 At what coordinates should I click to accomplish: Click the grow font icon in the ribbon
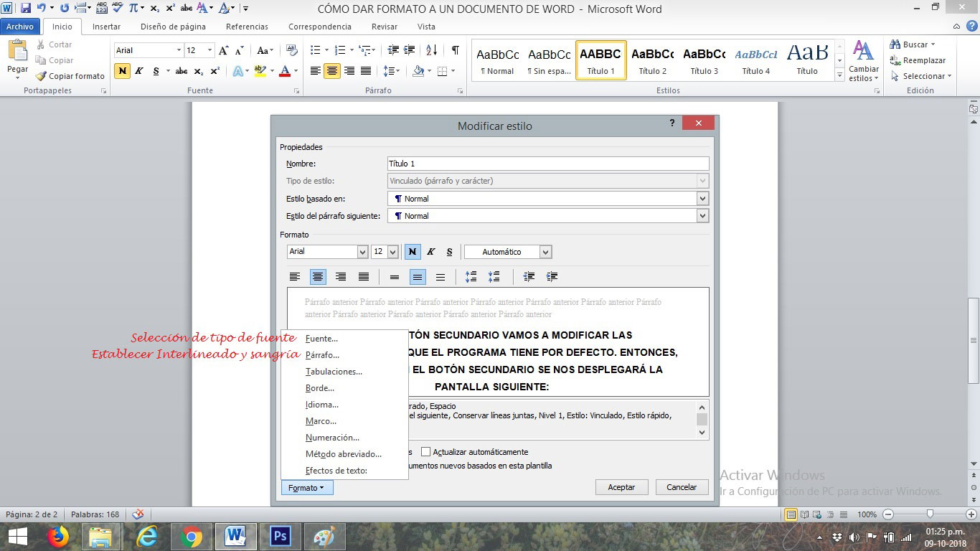click(x=224, y=50)
